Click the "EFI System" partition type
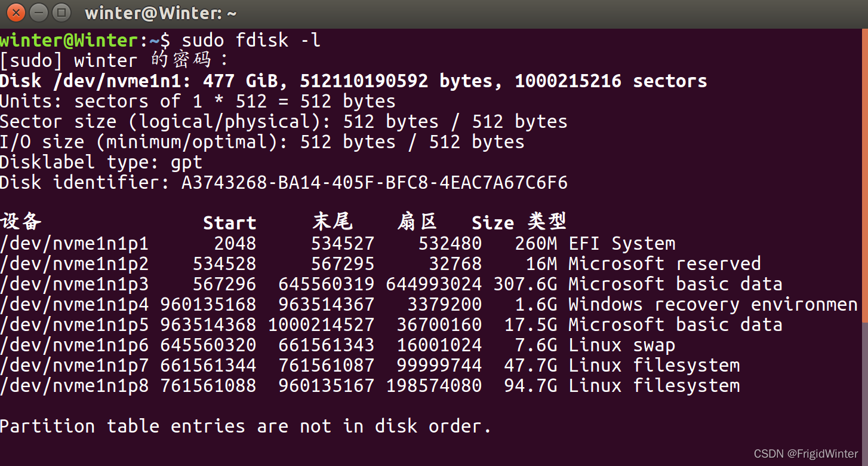 click(621, 244)
